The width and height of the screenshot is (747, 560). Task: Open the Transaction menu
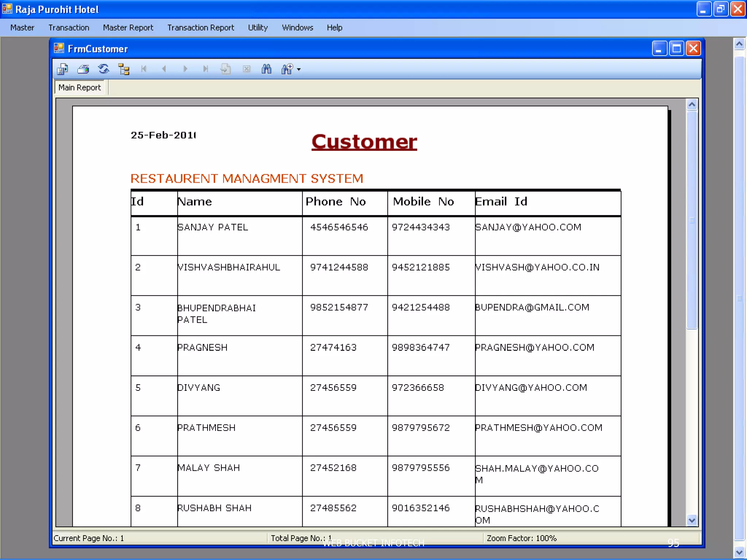tap(69, 28)
